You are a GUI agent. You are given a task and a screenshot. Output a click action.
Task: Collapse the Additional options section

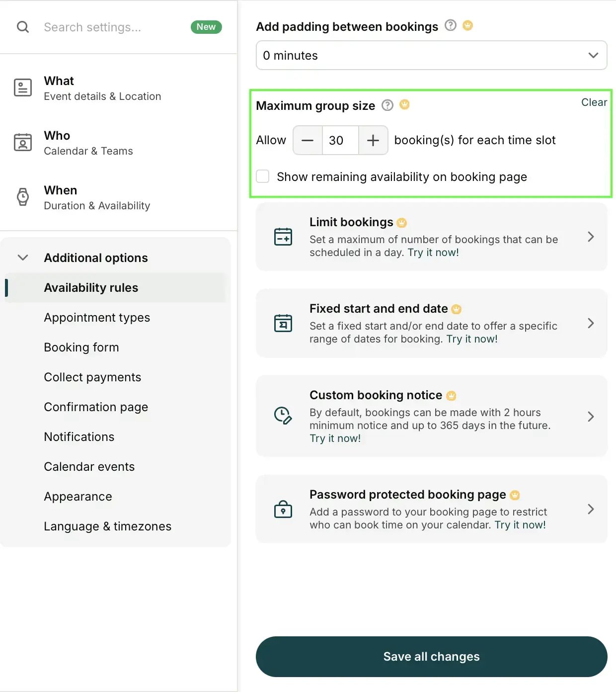[x=23, y=258]
